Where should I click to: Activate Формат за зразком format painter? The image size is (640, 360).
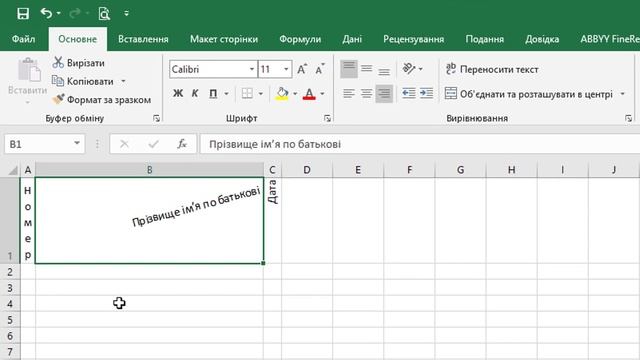[x=101, y=100]
